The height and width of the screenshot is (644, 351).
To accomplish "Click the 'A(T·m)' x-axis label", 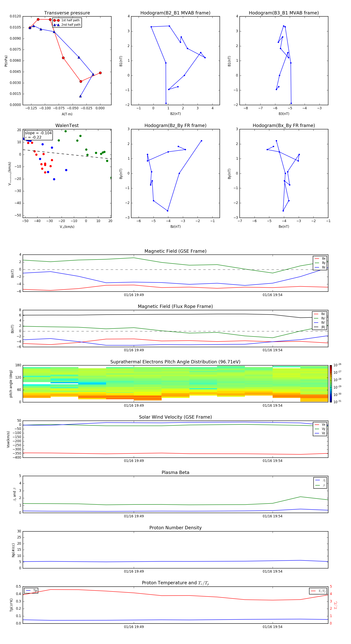I will click(x=67, y=114).
